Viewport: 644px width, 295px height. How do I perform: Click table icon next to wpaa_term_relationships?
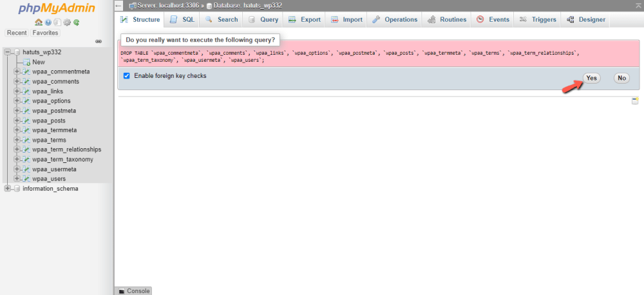click(26, 149)
